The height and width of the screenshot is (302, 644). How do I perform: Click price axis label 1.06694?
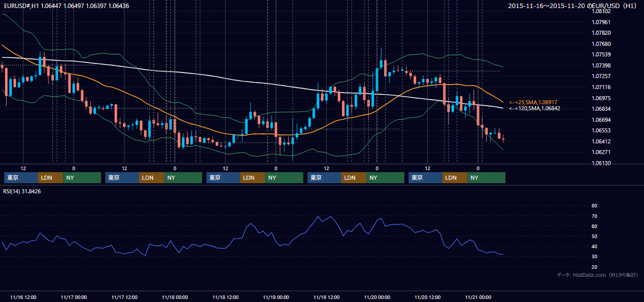(601, 120)
